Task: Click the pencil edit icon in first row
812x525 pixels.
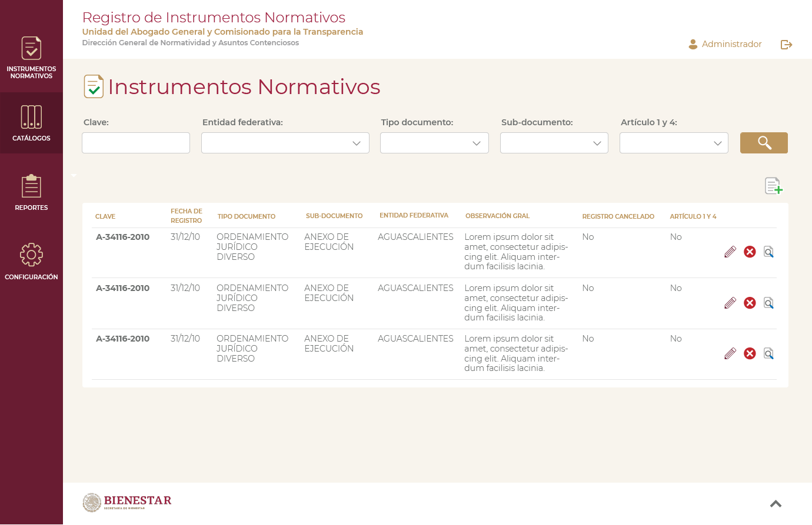Action: 730,252
